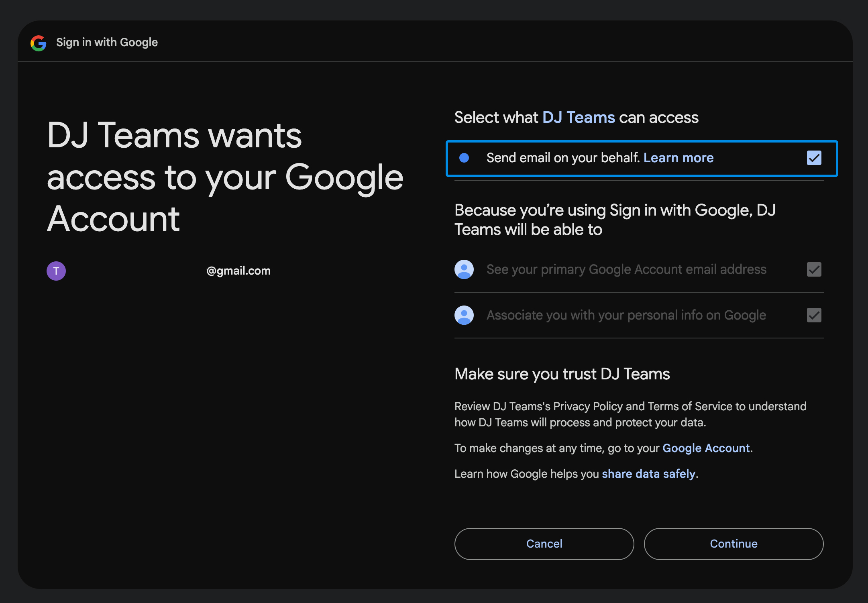Click the 'Make sure you trust DJ Teams' heading
Image resolution: width=868 pixels, height=603 pixels.
pos(562,374)
